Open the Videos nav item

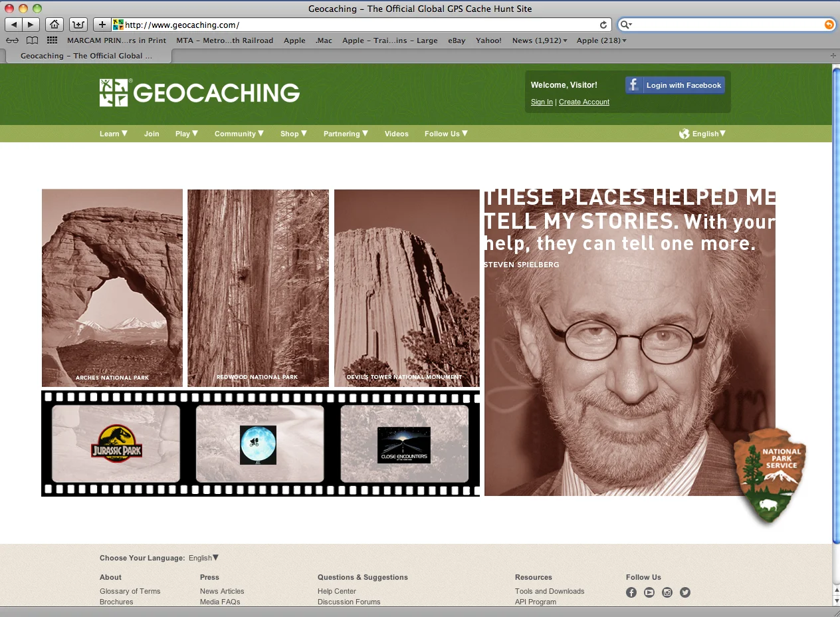(x=397, y=134)
